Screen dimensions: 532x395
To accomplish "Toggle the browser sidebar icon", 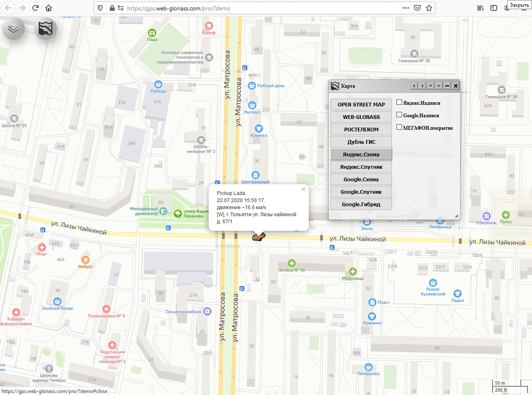I will 494,8.
